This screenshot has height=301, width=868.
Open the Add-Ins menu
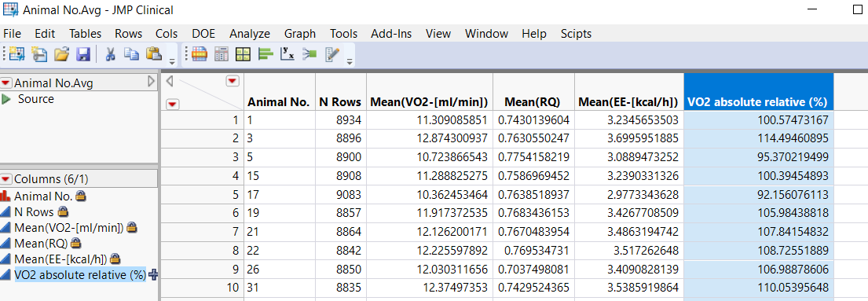(x=391, y=34)
